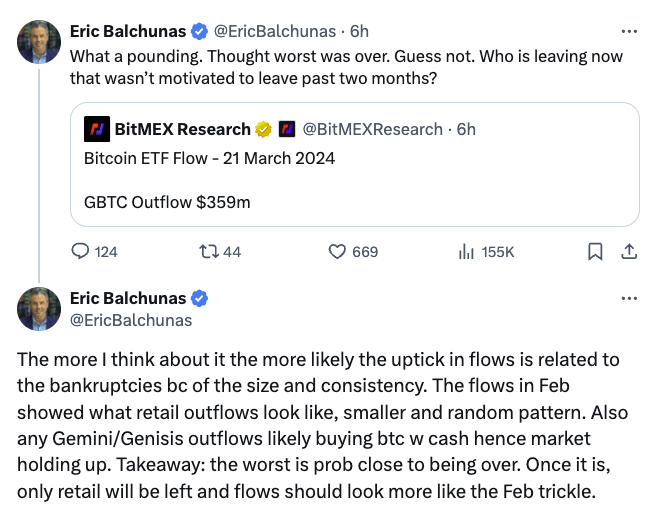Viewport: 655px width, 517px height.
Task: Open Eric Balchunas name on the first tweet
Action: (x=127, y=31)
